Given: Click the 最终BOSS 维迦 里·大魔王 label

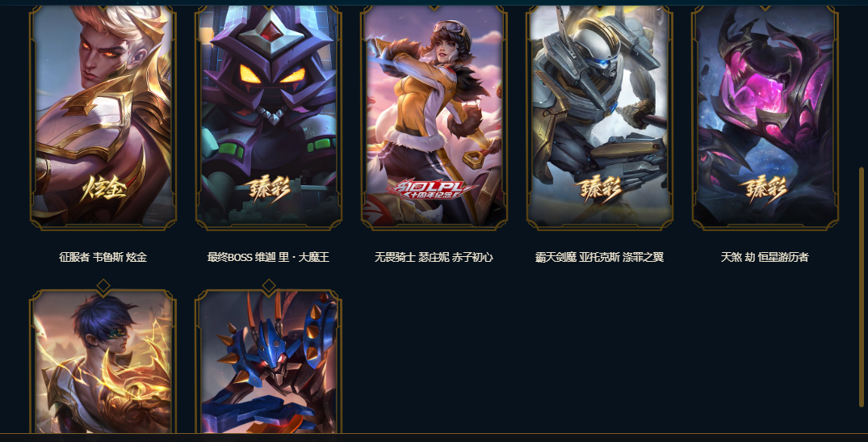Looking at the screenshot, I should tap(269, 257).
